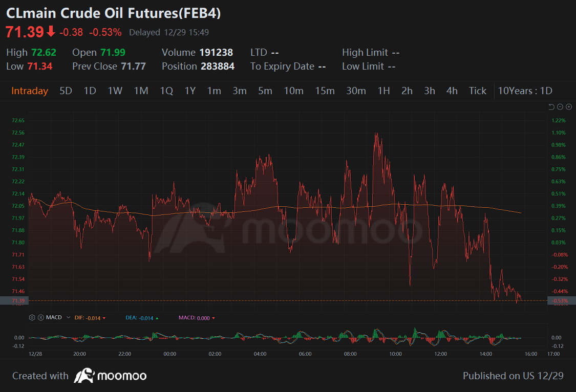Zoom in the chart with plus icon
Screen dimensions: 576x392
(568, 106)
